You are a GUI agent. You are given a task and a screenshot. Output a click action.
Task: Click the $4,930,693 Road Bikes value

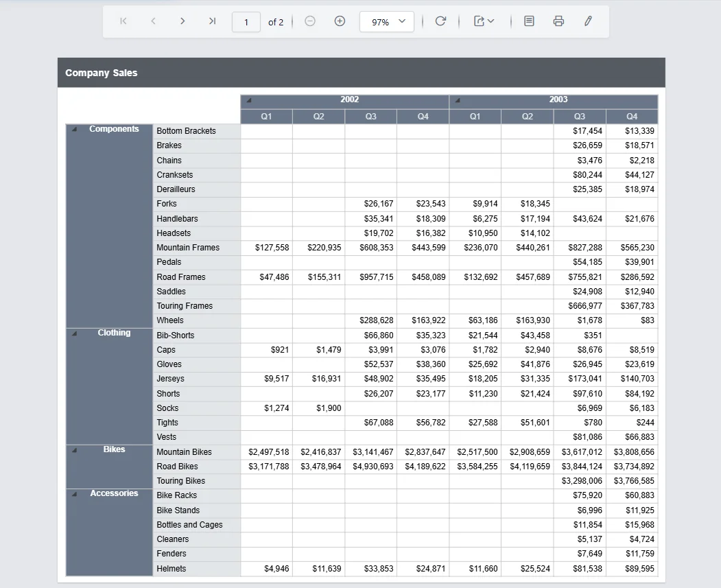point(373,466)
